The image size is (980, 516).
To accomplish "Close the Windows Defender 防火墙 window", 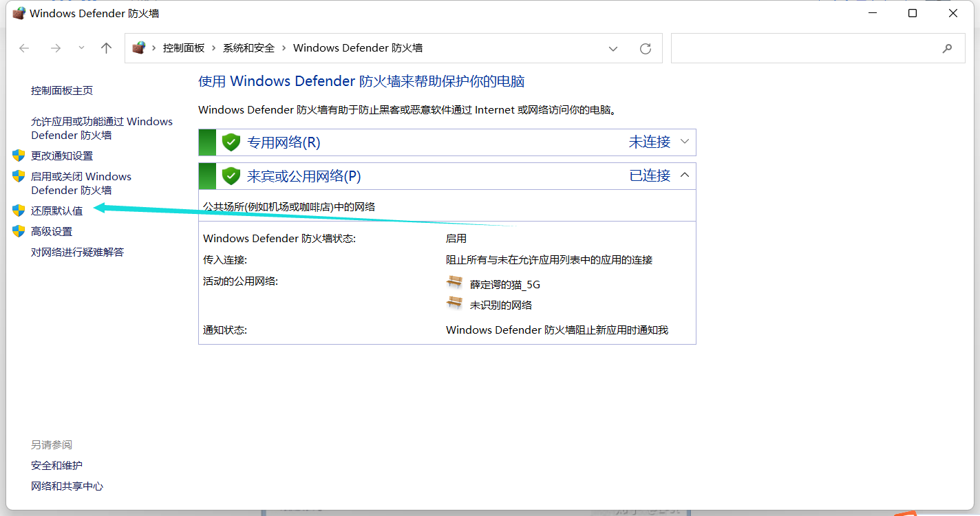I will pyautogui.click(x=953, y=13).
